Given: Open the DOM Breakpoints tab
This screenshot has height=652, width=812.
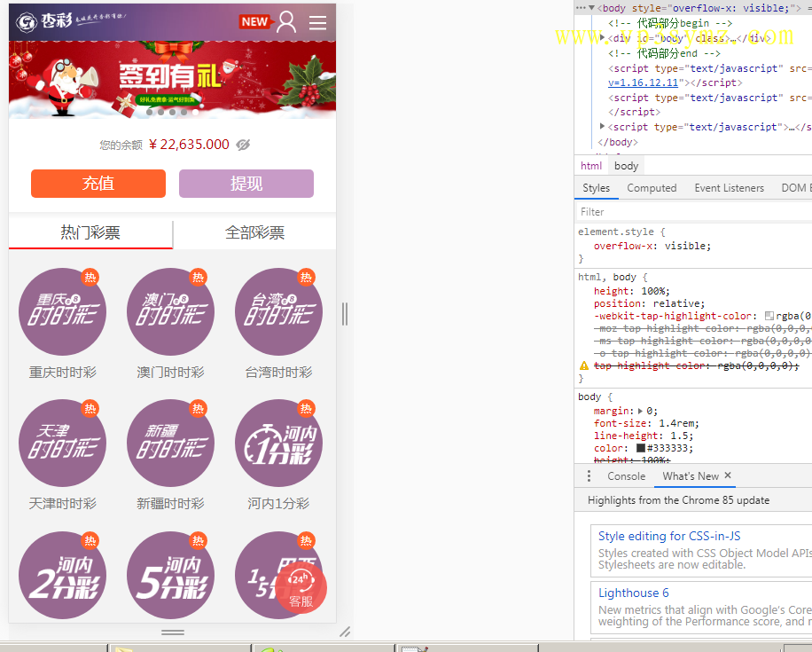Looking at the screenshot, I should 796,188.
